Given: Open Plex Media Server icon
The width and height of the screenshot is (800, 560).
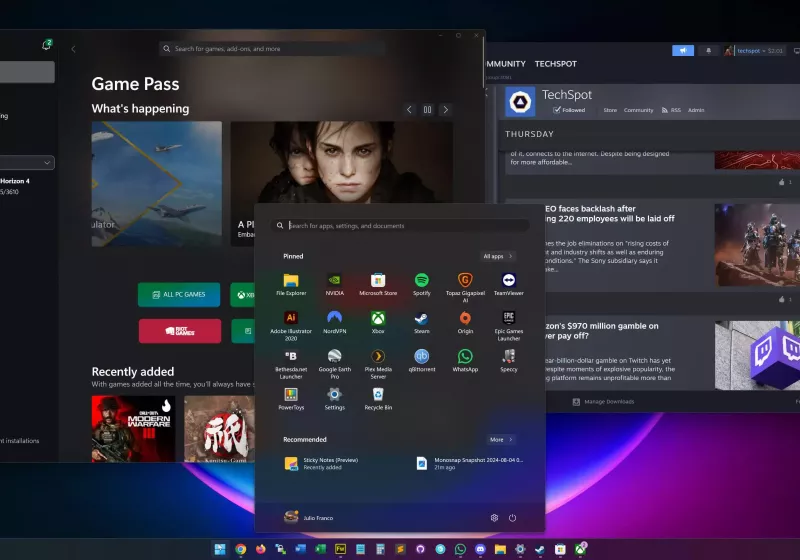Looking at the screenshot, I should click(x=378, y=356).
